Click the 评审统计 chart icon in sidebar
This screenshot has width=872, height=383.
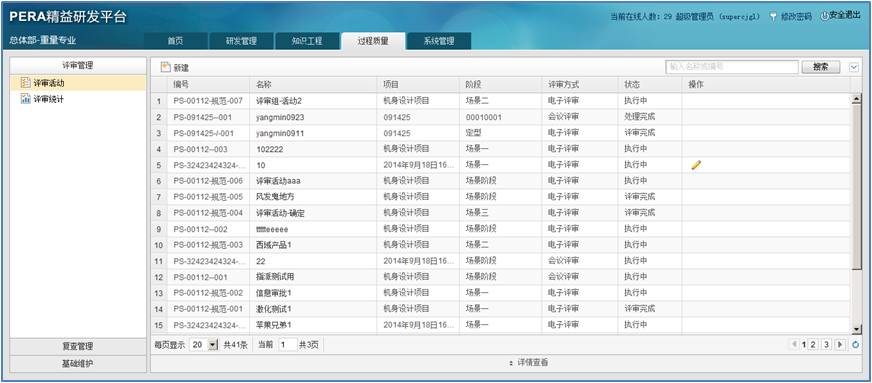(x=26, y=100)
